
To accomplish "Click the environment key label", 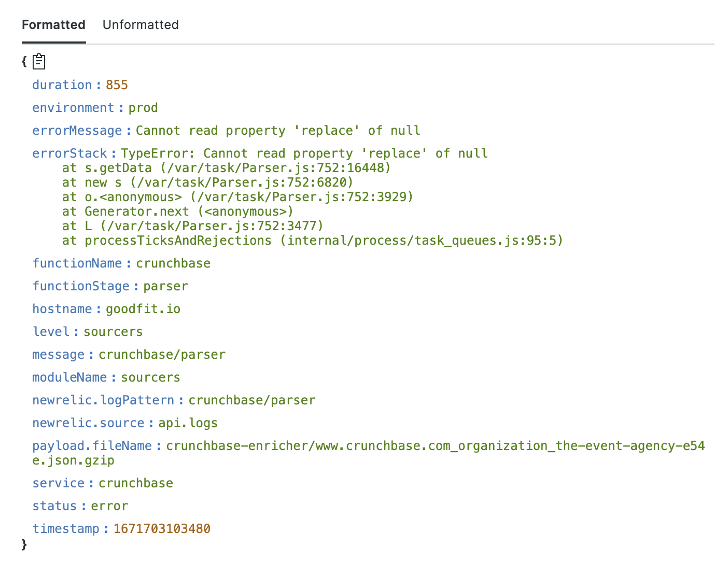I will tap(73, 108).
